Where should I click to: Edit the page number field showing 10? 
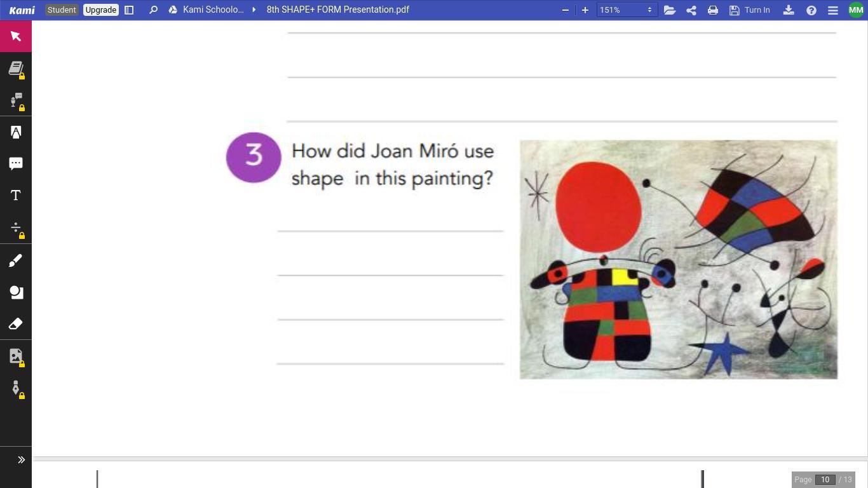click(x=825, y=480)
